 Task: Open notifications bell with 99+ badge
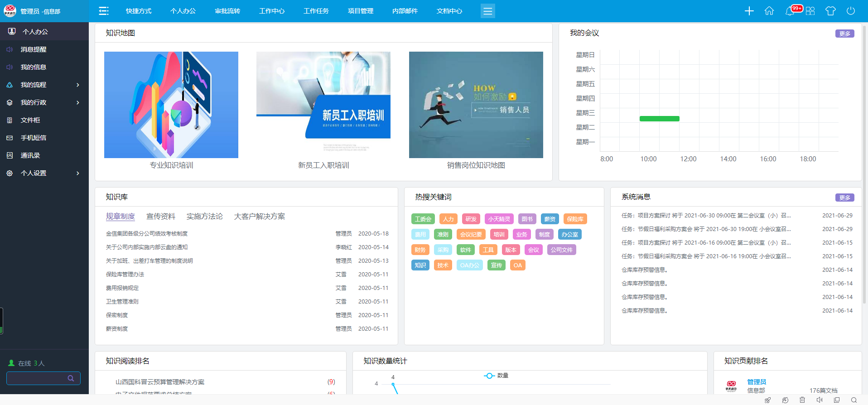790,11
